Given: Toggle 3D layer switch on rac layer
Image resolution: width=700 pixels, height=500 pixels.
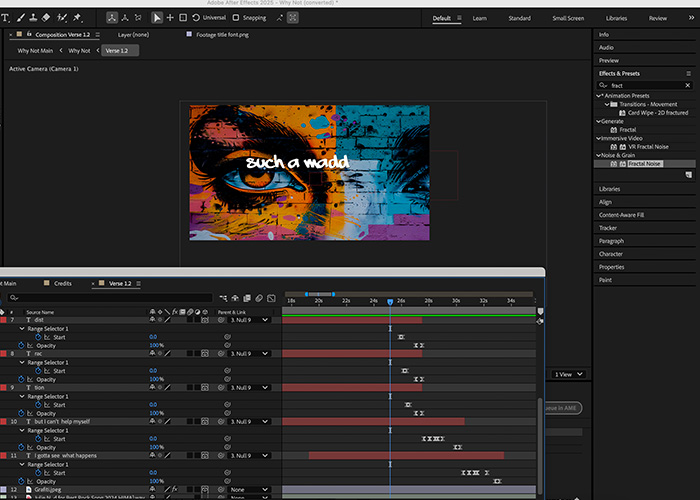Looking at the screenshot, I should point(204,354).
